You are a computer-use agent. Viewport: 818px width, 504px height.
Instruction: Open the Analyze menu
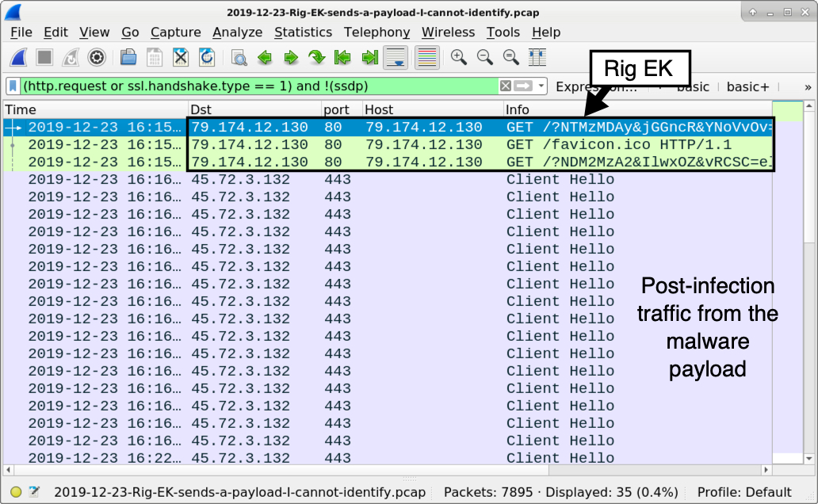[x=237, y=32]
